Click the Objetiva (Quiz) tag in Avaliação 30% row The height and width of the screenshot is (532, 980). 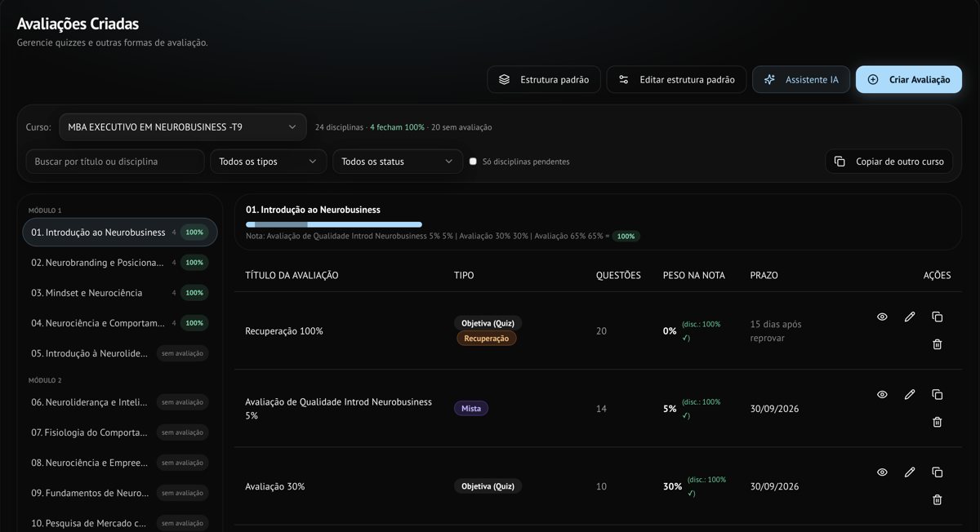[x=488, y=486]
